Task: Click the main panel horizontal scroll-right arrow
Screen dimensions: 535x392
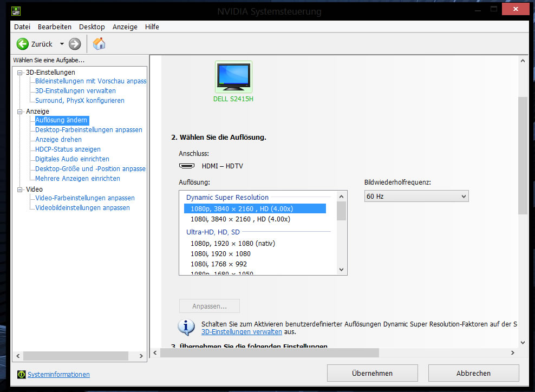Action: (512, 353)
